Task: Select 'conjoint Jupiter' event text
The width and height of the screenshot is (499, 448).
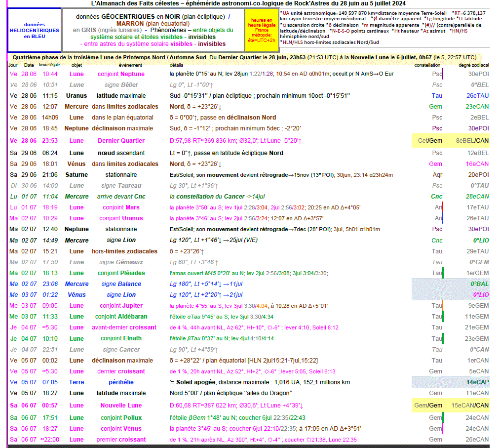Action: (121, 306)
